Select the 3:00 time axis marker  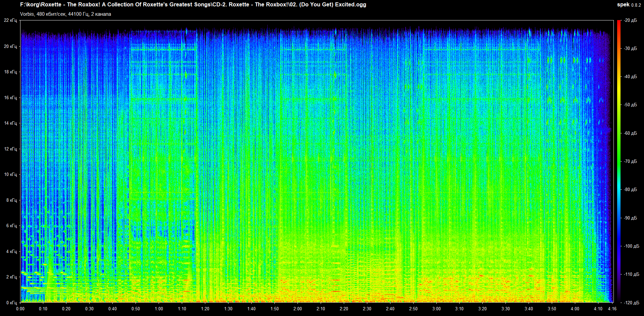pyautogui.click(x=436, y=309)
